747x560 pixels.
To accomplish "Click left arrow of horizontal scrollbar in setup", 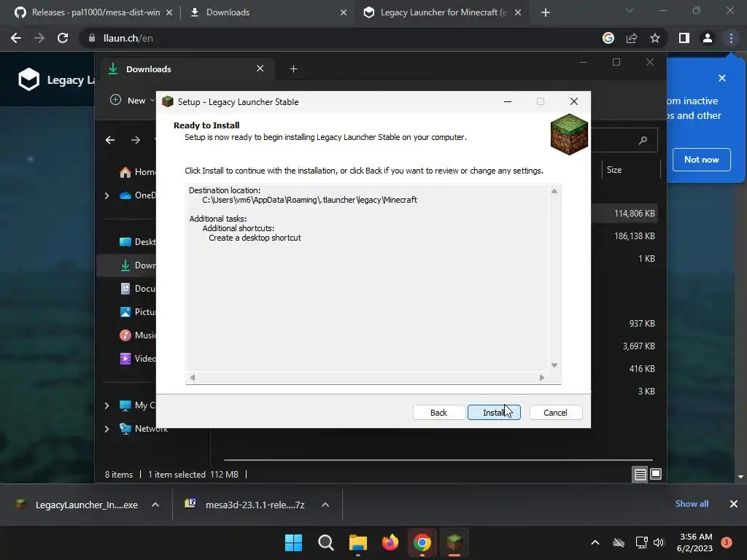I will tap(193, 378).
